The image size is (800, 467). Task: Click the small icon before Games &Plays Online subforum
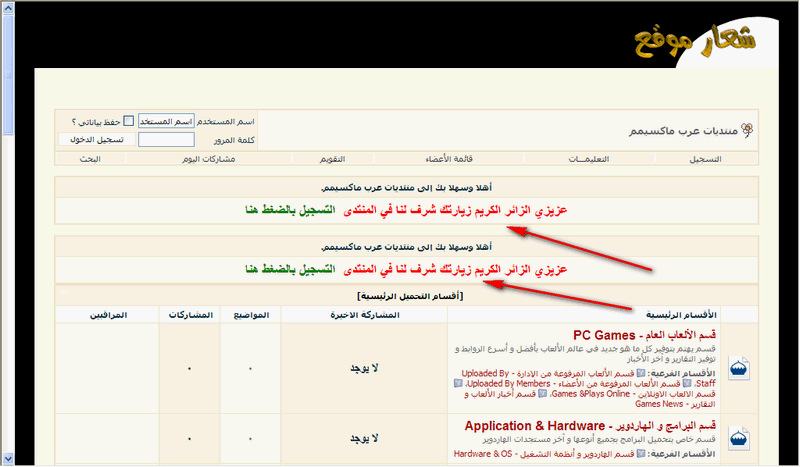(x=458, y=383)
